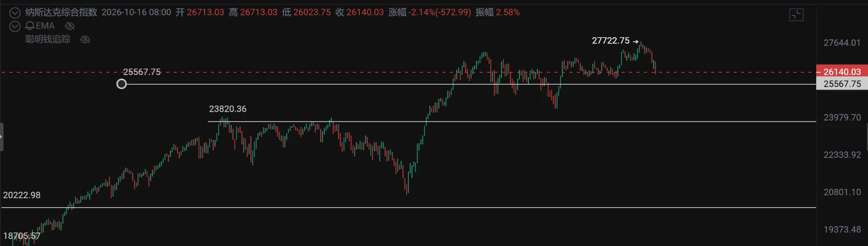Click the 22333.92 axis value
Viewport: 868px width, 246px height.
842,155
